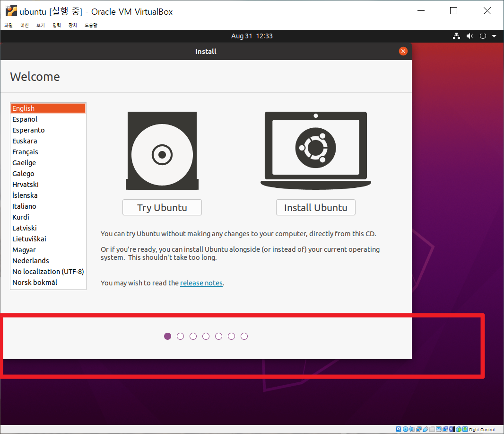The image size is (504, 434).
Task: Click the mouse integration icon in status bar
Action: (459, 429)
